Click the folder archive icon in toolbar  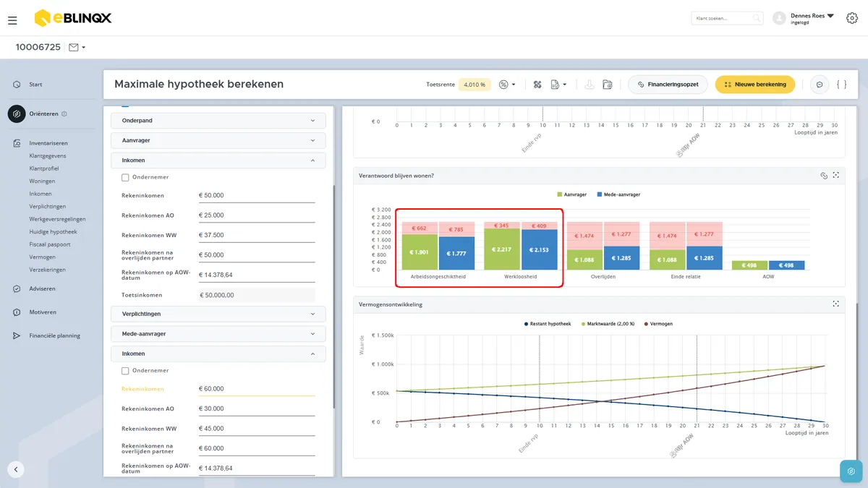[608, 85]
